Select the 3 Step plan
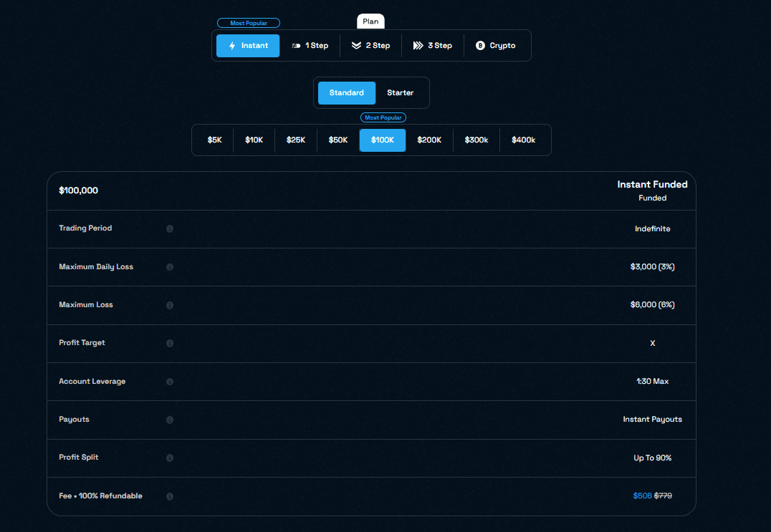Image resolution: width=771 pixels, height=532 pixels. [x=433, y=46]
